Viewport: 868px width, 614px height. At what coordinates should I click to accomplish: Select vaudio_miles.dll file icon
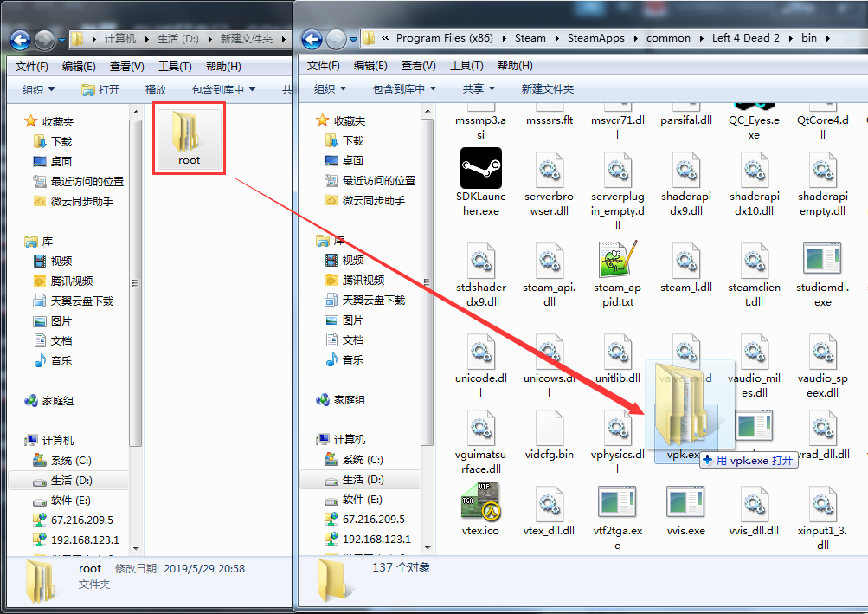point(754,351)
